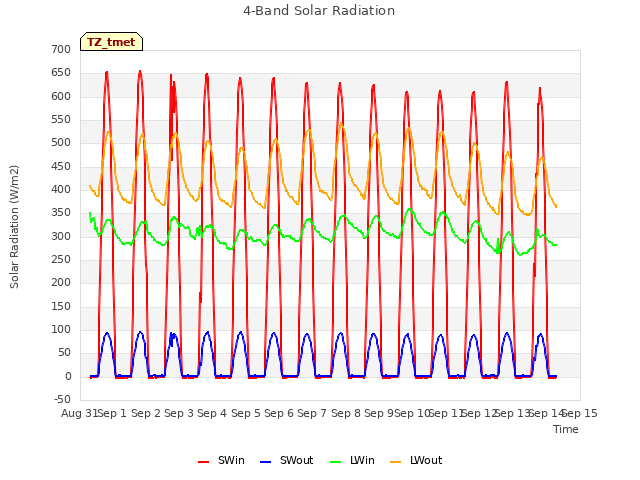Click the 650 y-axis tick label
The image size is (640, 480).
point(61,73)
